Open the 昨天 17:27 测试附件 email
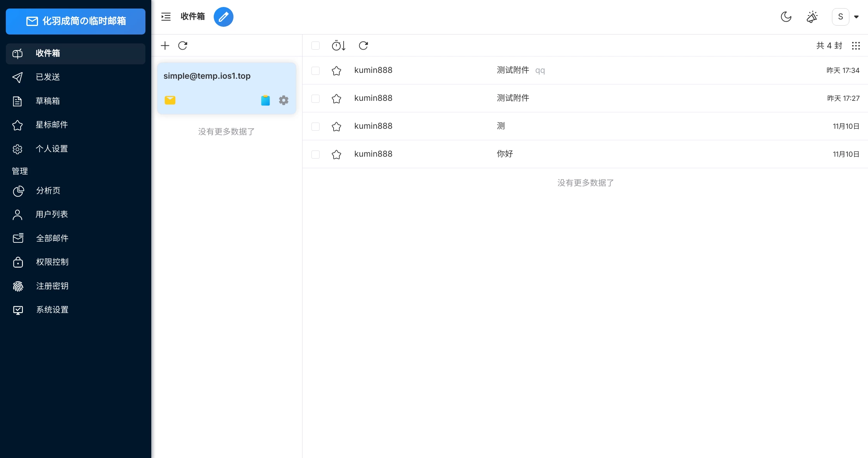Viewport: 868px width, 458px height. pyautogui.click(x=513, y=98)
